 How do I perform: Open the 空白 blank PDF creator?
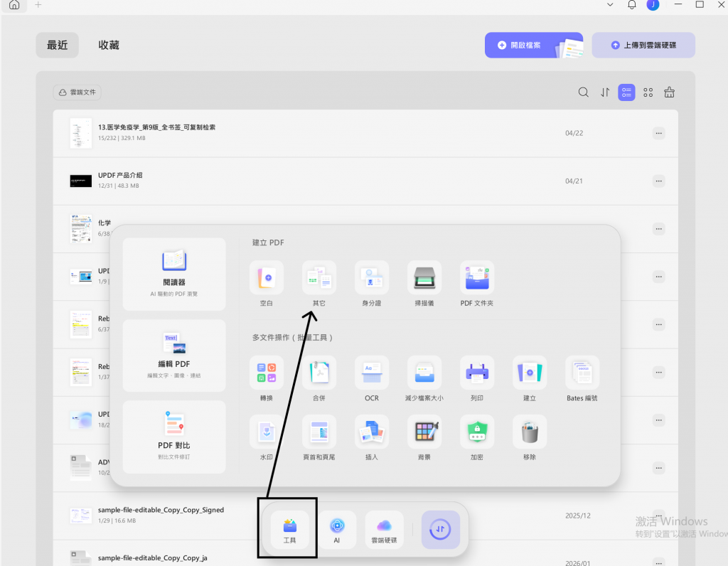point(267,277)
